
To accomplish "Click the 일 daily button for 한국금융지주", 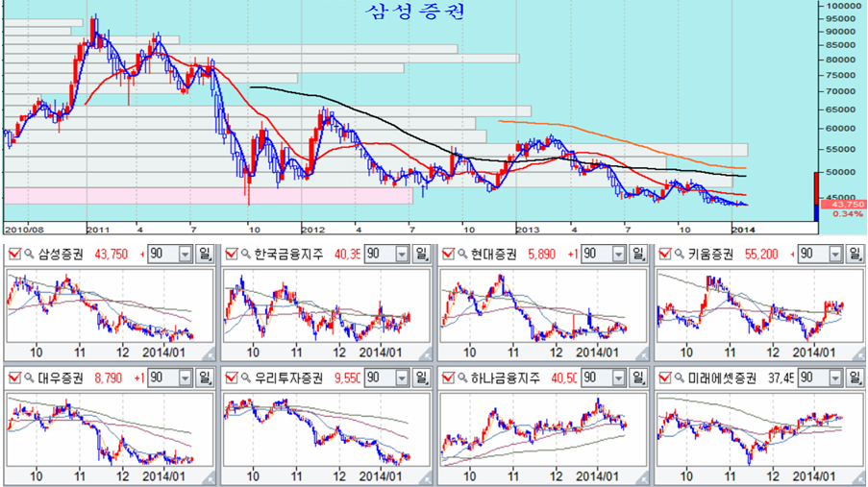I will pyautogui.click(x=422, y=254).
